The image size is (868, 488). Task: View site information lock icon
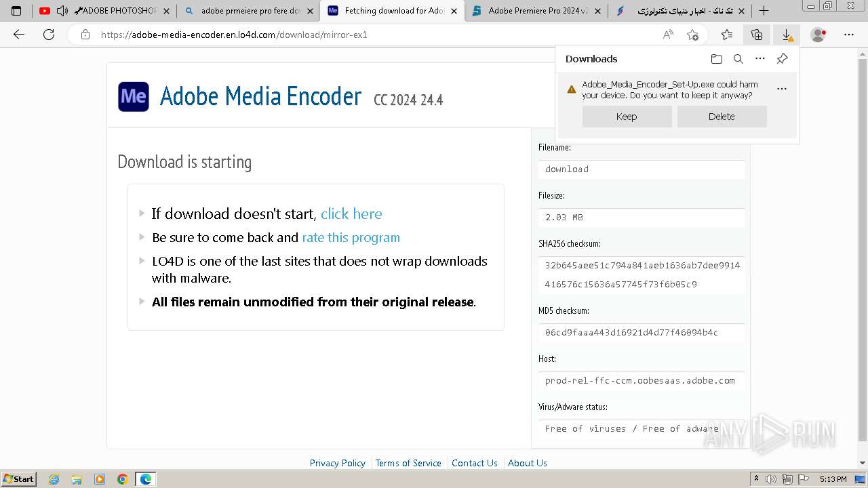point(85,35)
